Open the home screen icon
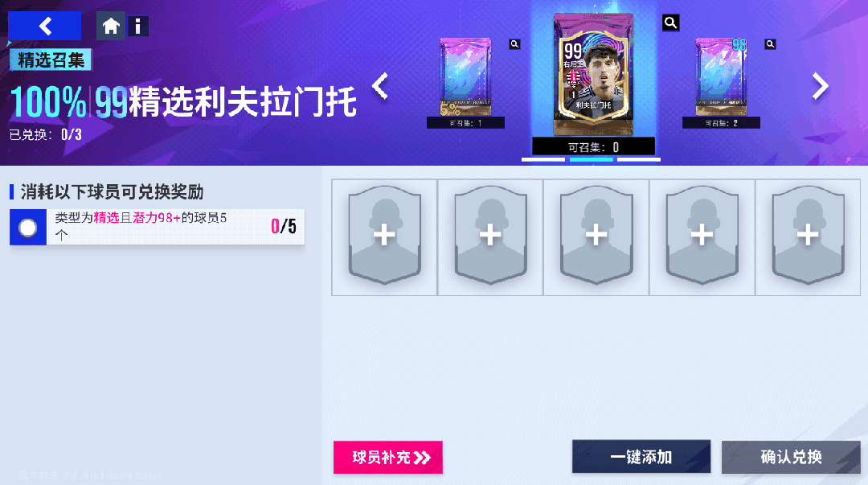 coord(111,26)
